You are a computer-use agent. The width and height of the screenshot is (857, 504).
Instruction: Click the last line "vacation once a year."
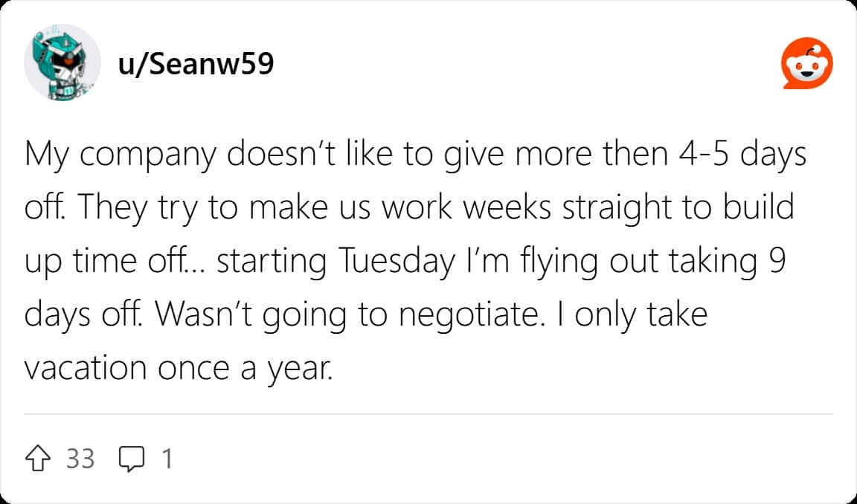pos(179,369)
